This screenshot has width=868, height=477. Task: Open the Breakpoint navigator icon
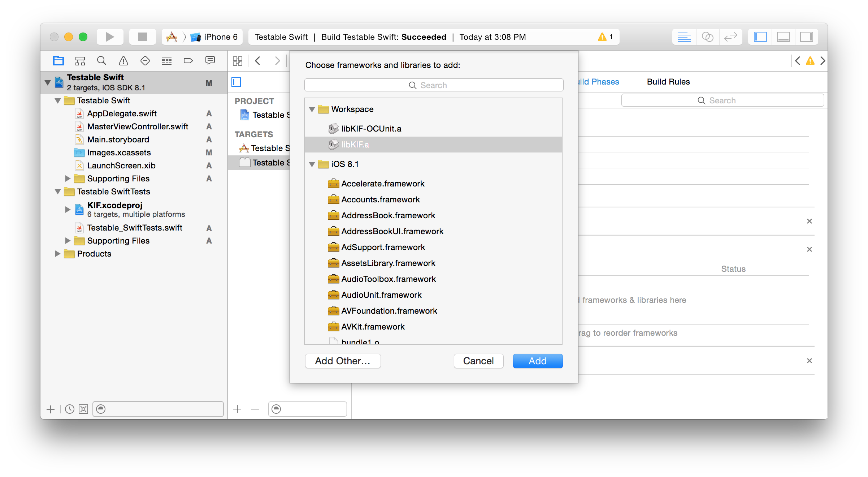(x=188, y=61)
